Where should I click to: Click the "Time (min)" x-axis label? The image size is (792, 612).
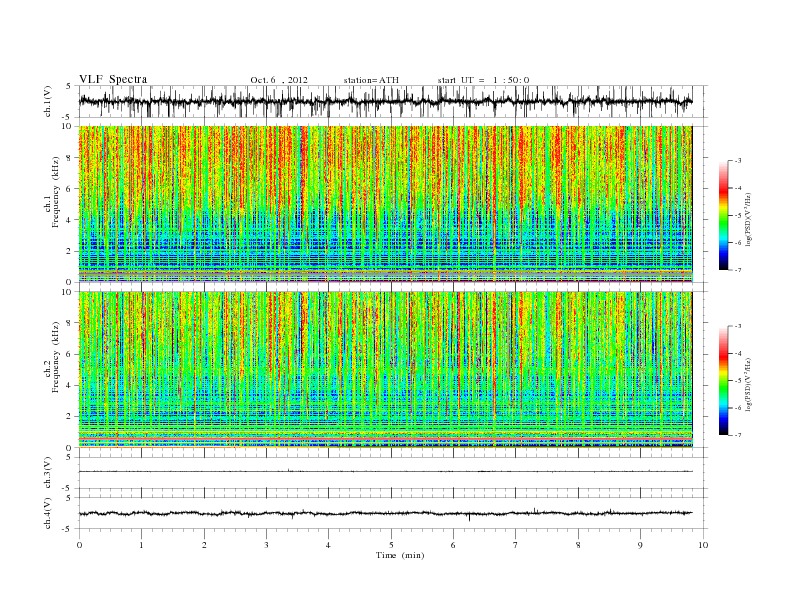click(400, 555)
